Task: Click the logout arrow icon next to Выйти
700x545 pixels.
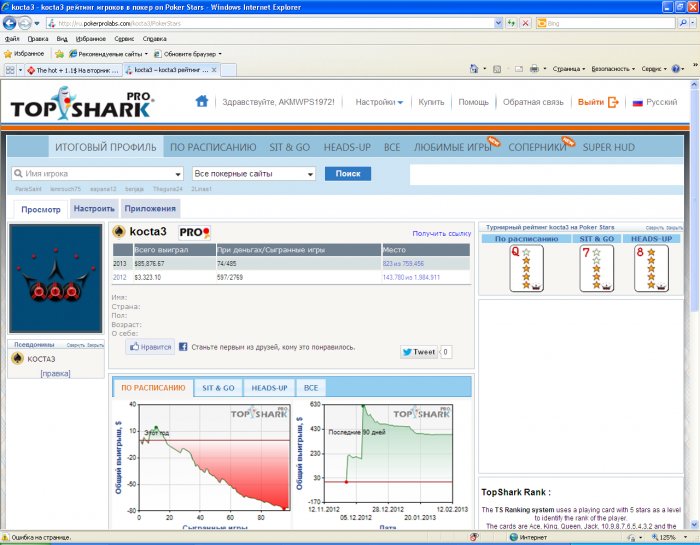Action: click(613, 102)
